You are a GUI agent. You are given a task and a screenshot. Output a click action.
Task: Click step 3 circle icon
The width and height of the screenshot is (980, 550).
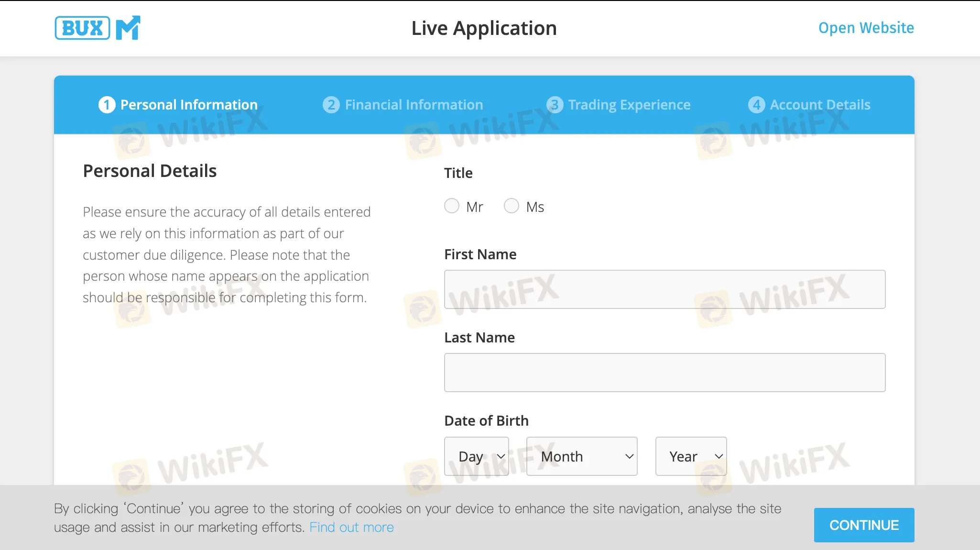[x=555, y=105]
